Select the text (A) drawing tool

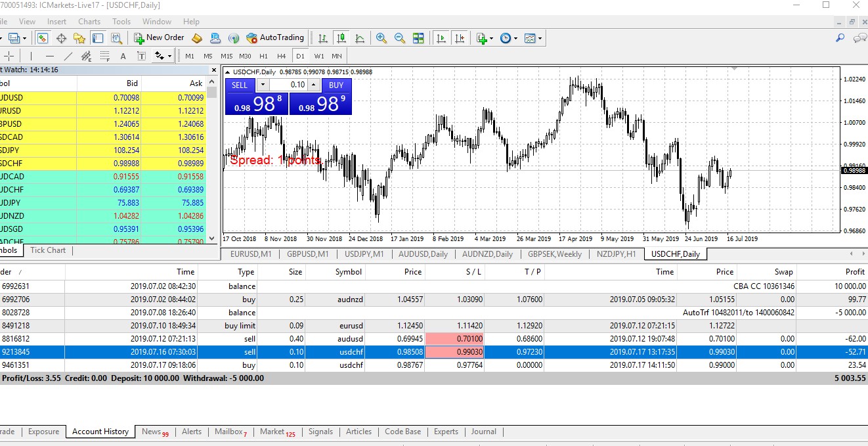click(123, 56)
